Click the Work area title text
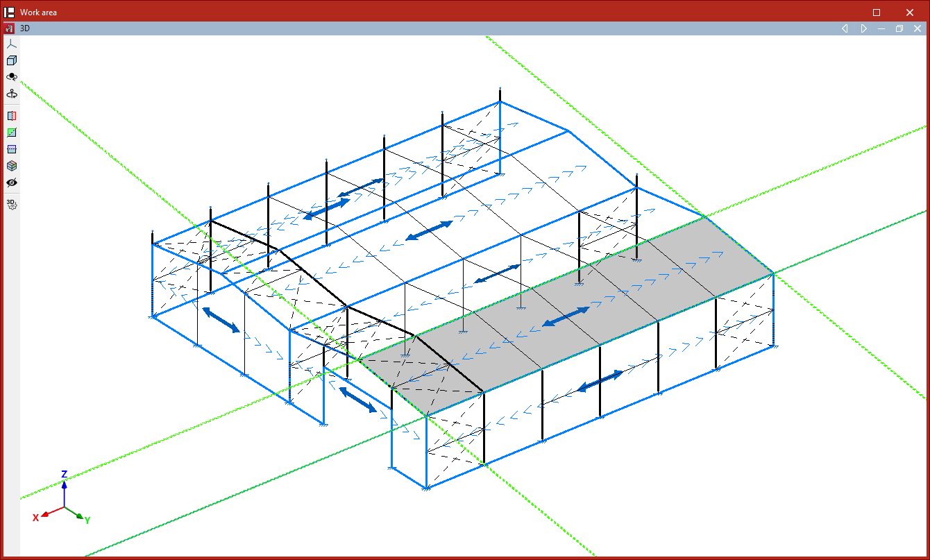 tap(39, 12)
